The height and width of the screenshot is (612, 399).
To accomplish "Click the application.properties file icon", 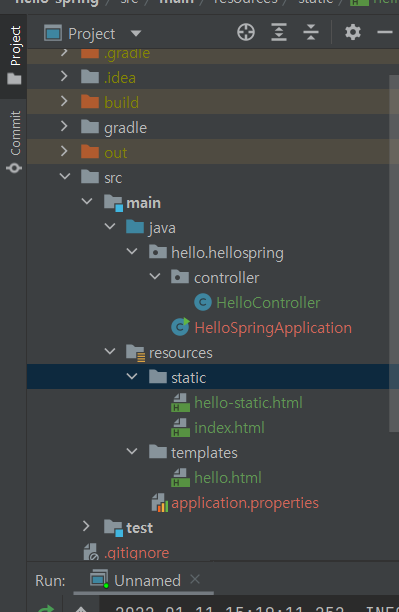I will tap(160, 503).
